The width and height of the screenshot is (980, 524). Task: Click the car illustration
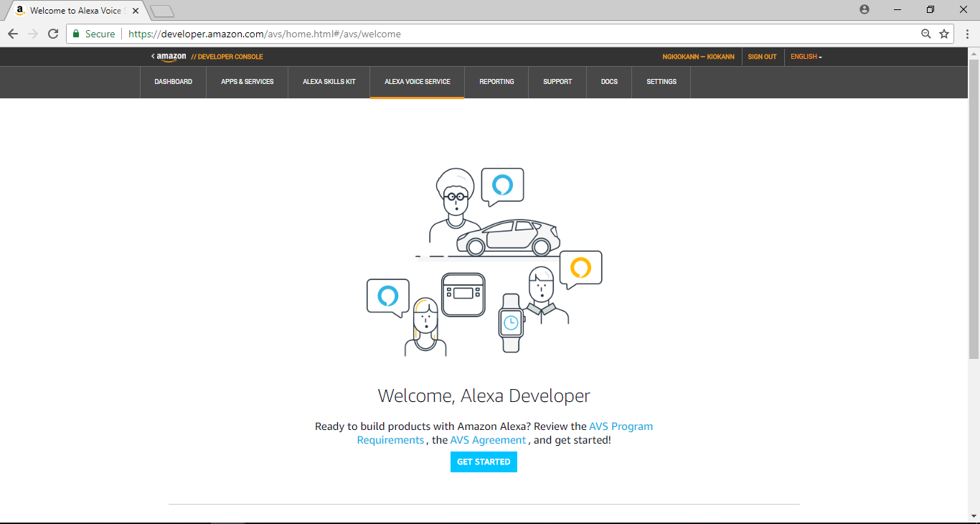click(x=508, y=238)
